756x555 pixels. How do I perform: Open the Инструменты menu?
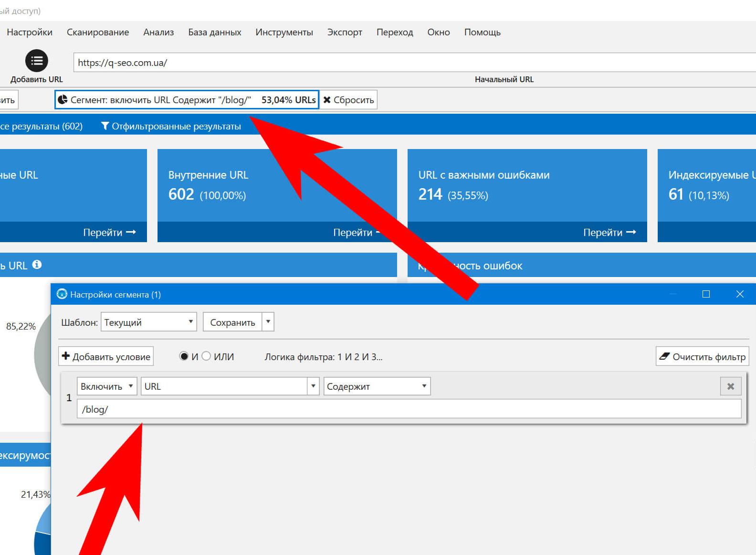coord(284,32)
